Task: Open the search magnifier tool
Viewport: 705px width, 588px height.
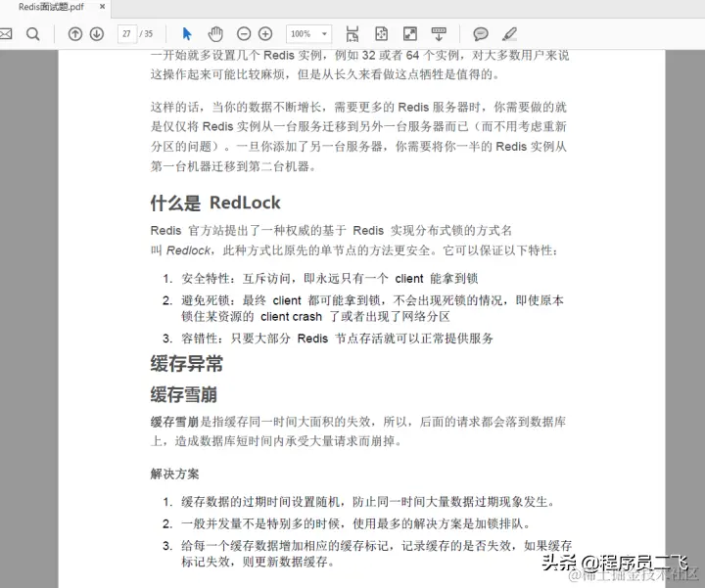Action: (33, 33)
